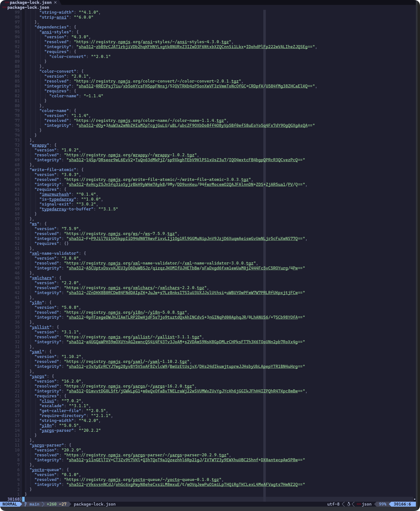Click the npm filetype icon beside json
This screenshot has width=420, height=511.
[x=359, y=504]
